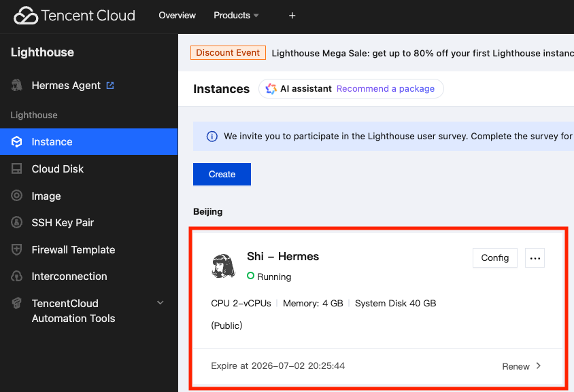
Task: Click the Renew link
Action: click(x=516, y=366)
